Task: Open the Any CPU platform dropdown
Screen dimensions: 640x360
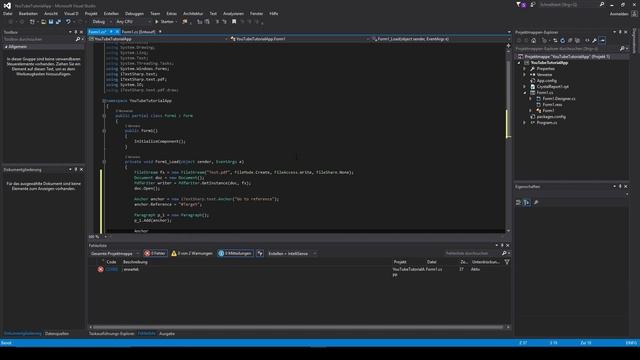Action: pyautogui.click(x=133, y=22)
